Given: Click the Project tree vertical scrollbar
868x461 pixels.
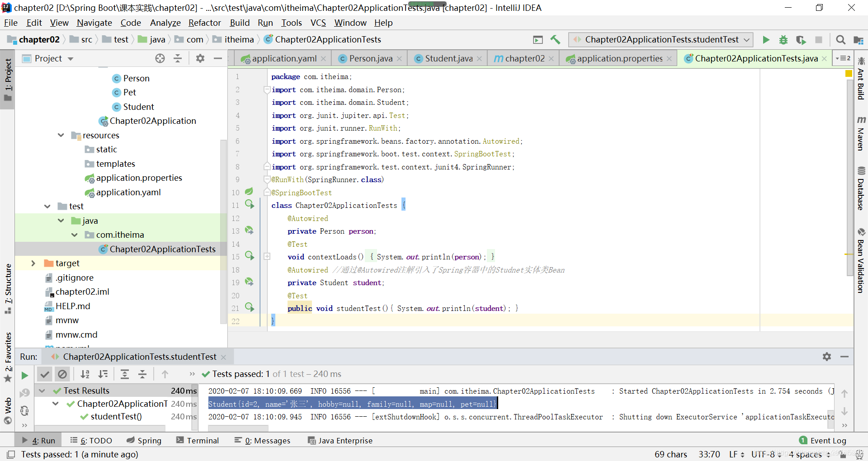Looking at the screenshot, I should [222, 231].
